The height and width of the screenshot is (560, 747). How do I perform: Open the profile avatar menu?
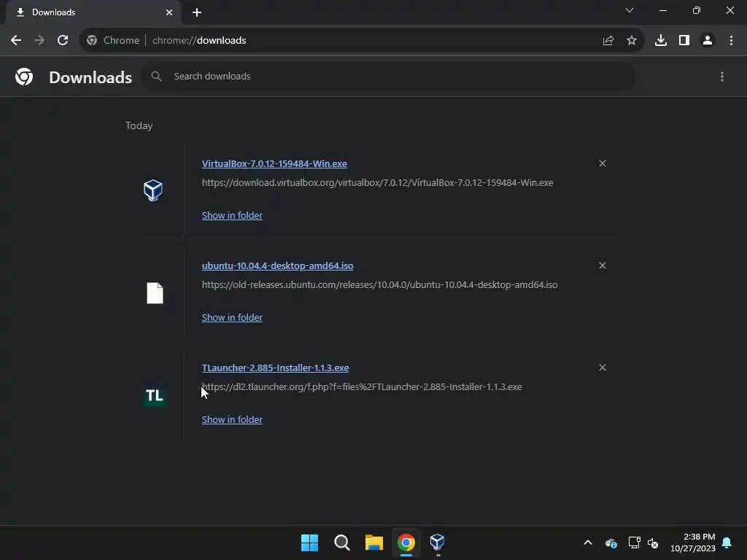pos(708,41)
